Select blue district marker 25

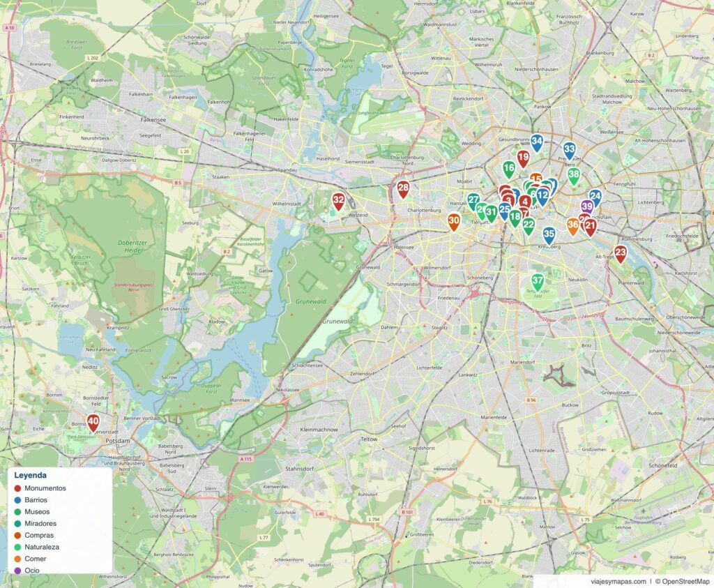[504, 211]
